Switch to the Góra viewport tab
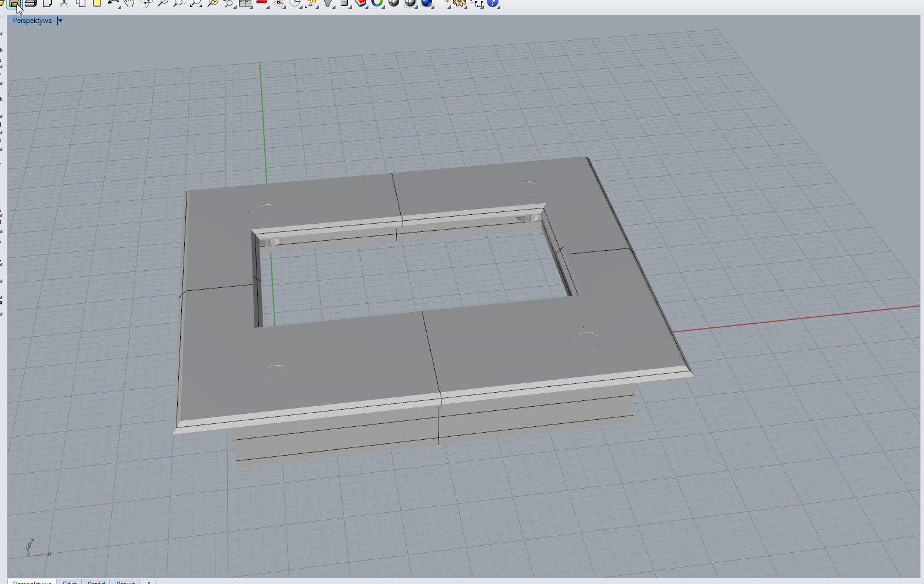 click(69, 582)
